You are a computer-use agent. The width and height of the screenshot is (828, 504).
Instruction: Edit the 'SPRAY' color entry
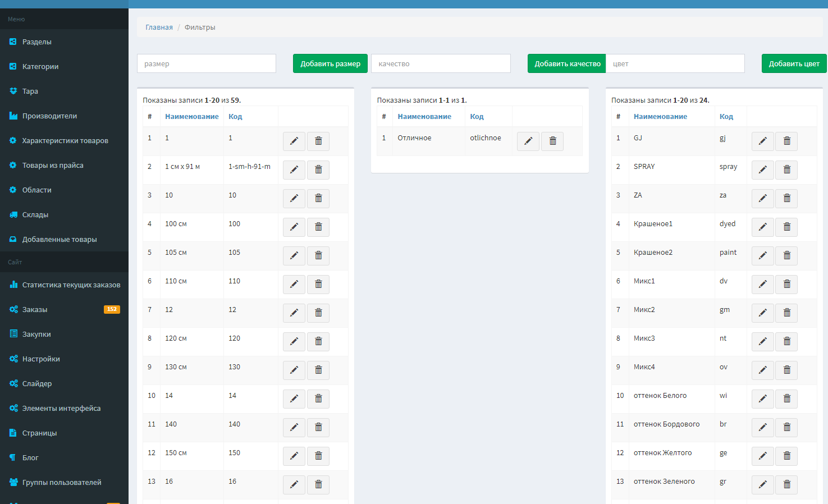point(762,169)
